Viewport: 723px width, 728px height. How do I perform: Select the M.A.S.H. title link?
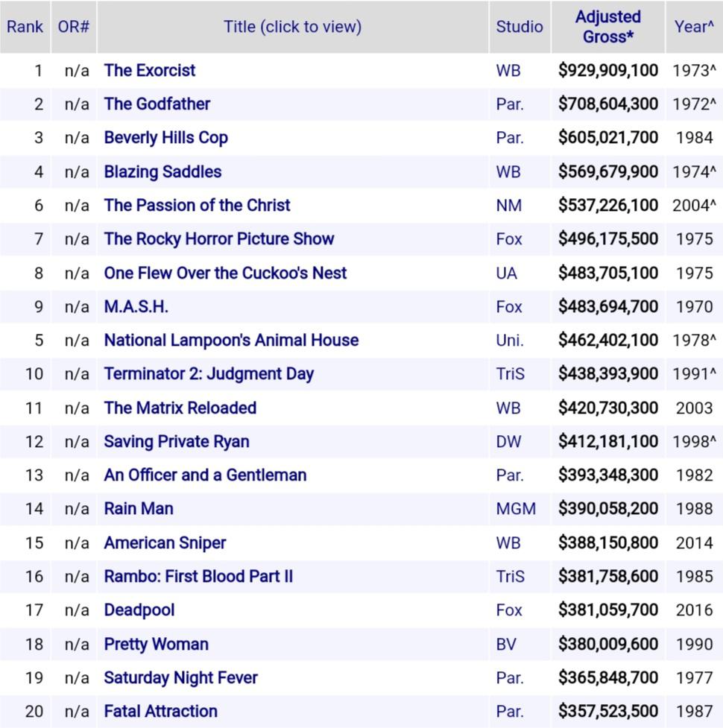[x=134, y=306]
